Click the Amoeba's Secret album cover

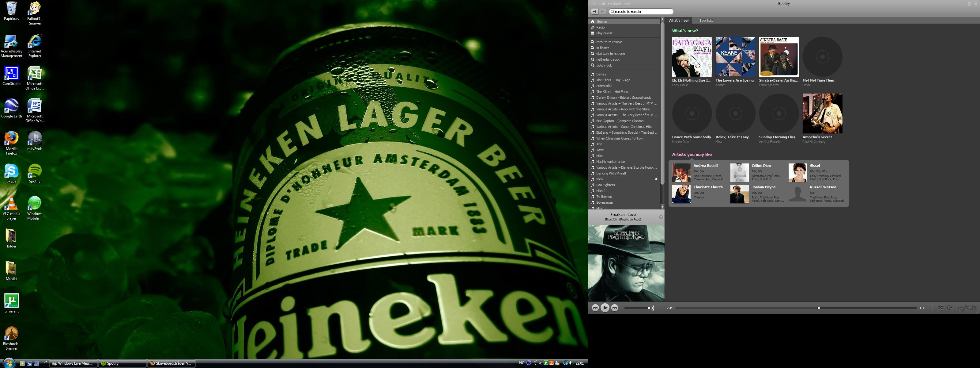tap(823, 113)
